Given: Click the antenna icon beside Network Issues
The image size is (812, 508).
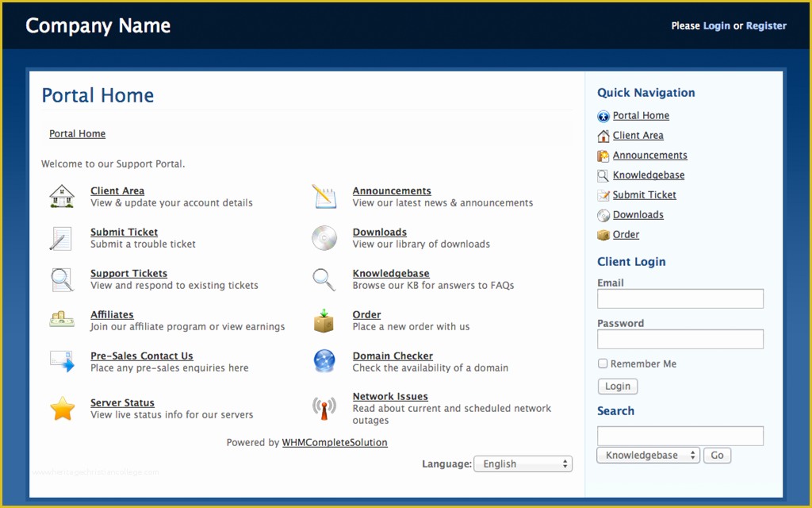Looking at the screenshot, I should [324, 408].
